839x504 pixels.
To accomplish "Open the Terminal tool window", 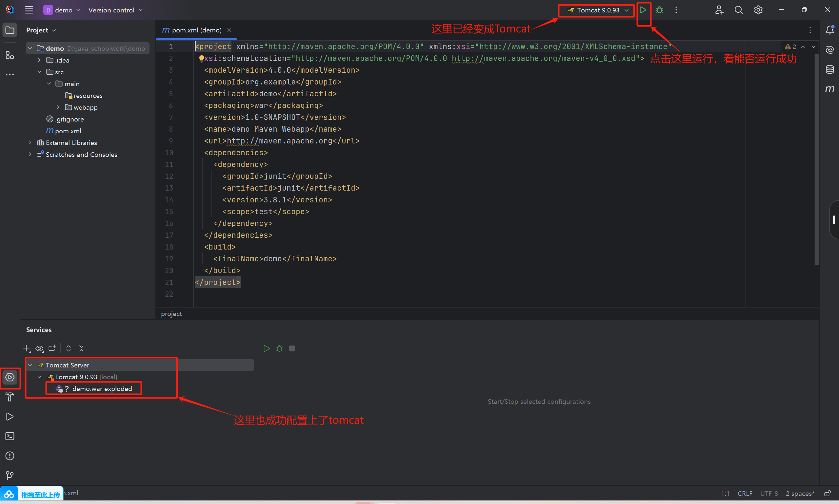I will point(10,436).
